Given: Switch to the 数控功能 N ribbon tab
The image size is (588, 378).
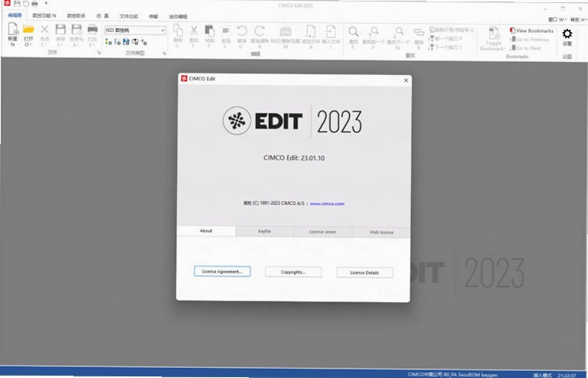Looking at the screenshot, I should tap(44, 15).
